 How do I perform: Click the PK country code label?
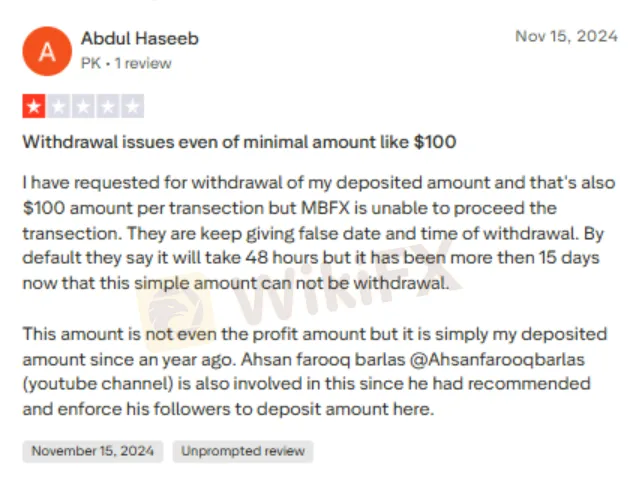click(x=90, y=62)
